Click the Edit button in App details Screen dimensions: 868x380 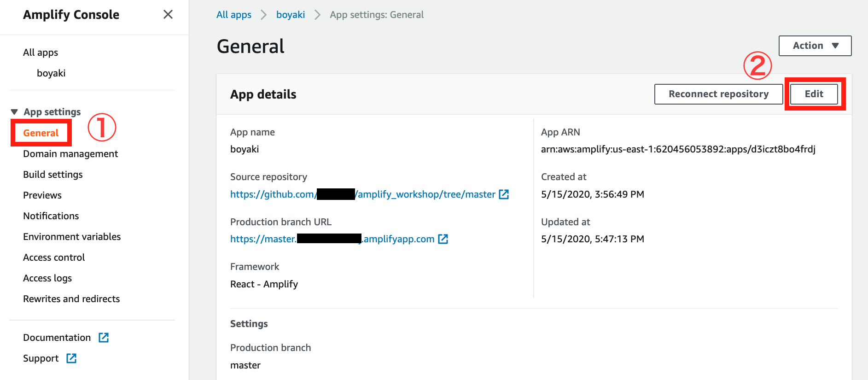[x=814, y=94]
